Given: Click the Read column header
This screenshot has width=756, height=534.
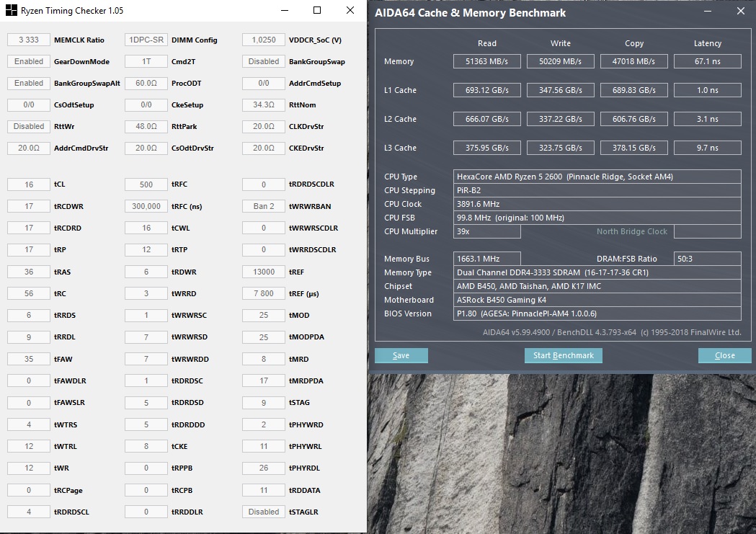Looking at the screenshot, I should 487,43.
